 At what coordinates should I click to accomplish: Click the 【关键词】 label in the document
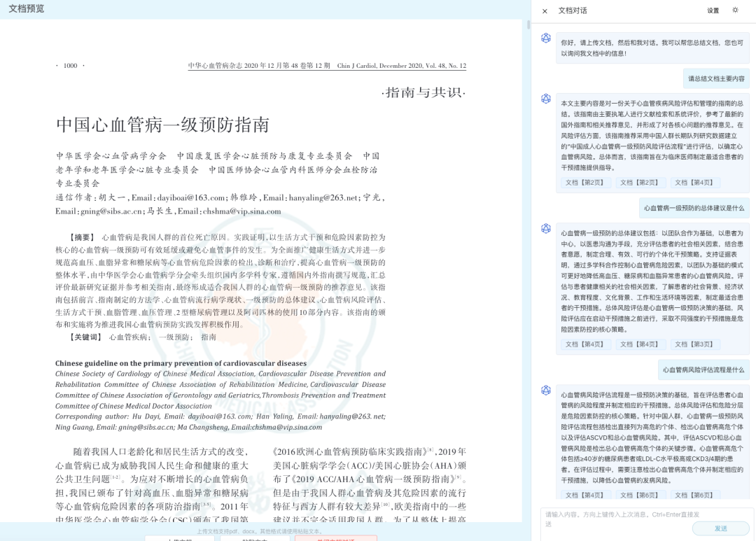pyautogui.click(x=85, y=337)
